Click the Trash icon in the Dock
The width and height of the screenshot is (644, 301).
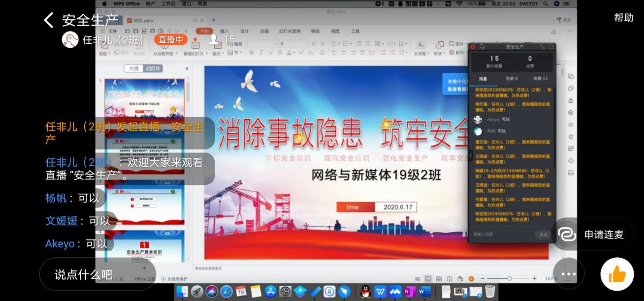490,292
